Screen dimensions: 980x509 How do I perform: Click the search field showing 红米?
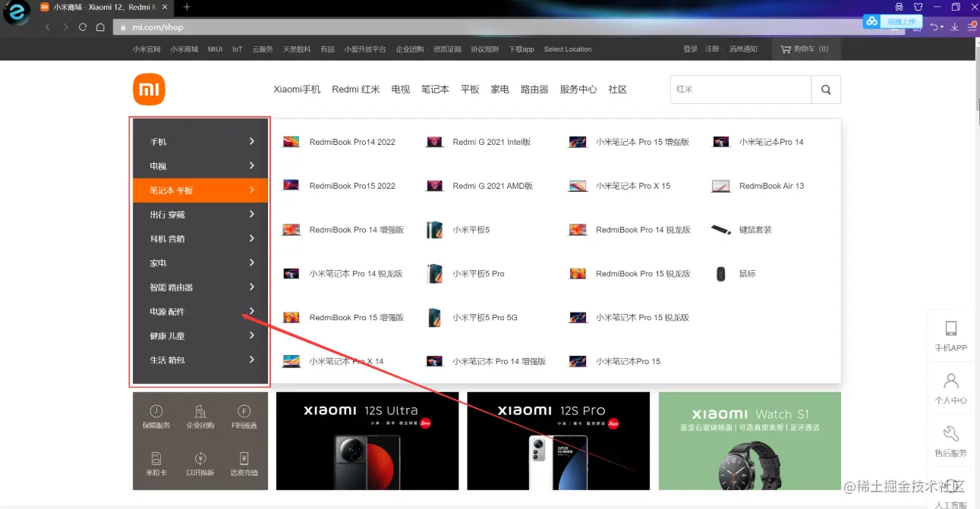point(741,90)
